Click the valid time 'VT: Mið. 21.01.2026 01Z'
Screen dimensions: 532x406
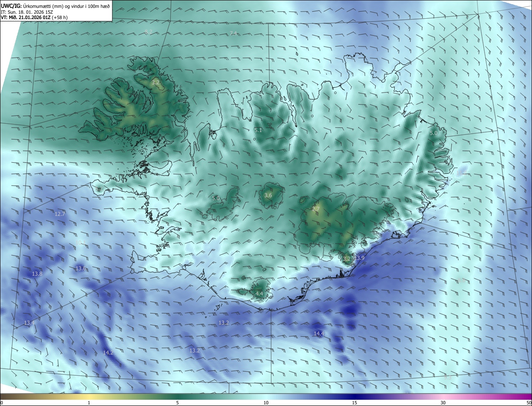click(26, 17)
